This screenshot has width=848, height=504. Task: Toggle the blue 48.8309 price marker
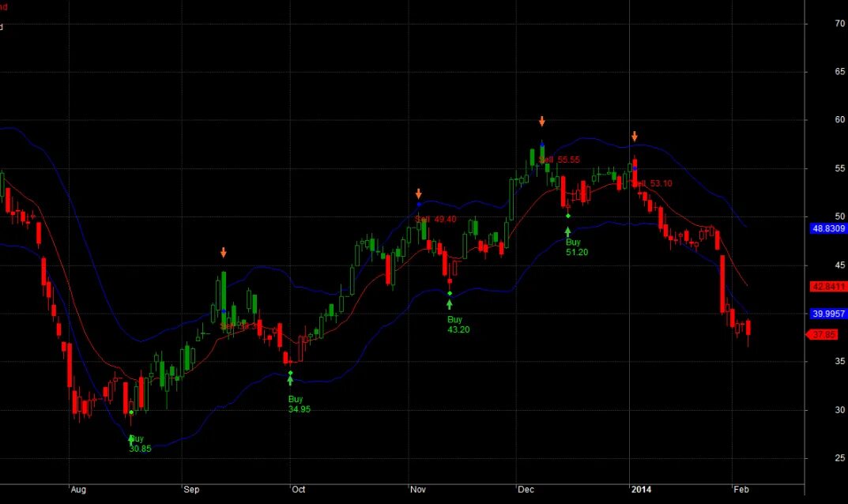[x=827, y=228]
